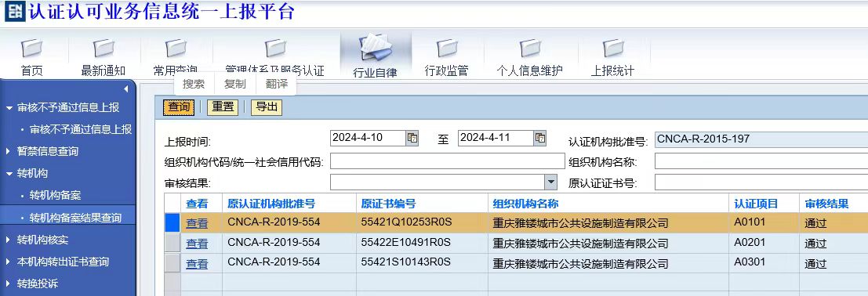The image size is (868, 296).
Task: Click the 组织机构名称 input field
Action: 761,161
